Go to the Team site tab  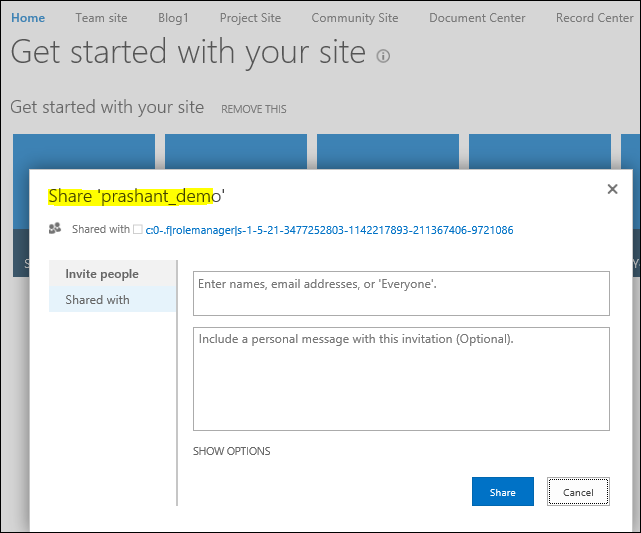(x=101, y=18)
